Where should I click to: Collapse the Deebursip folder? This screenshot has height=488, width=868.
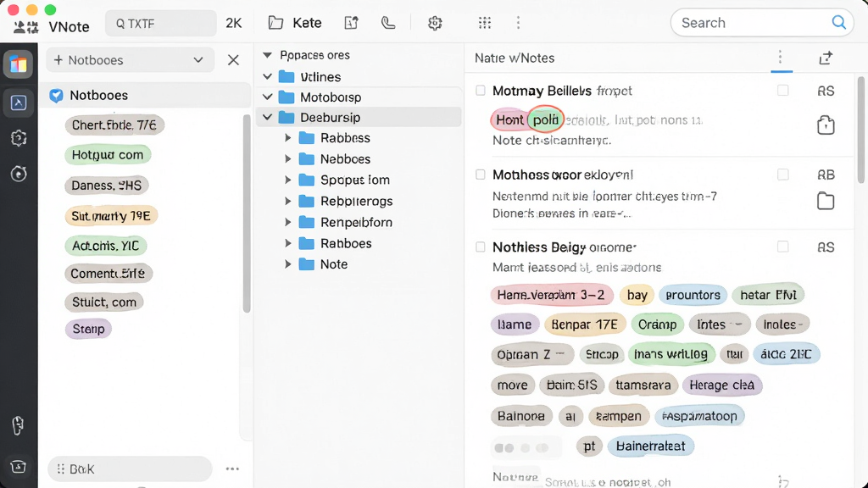tap(267, 117)
